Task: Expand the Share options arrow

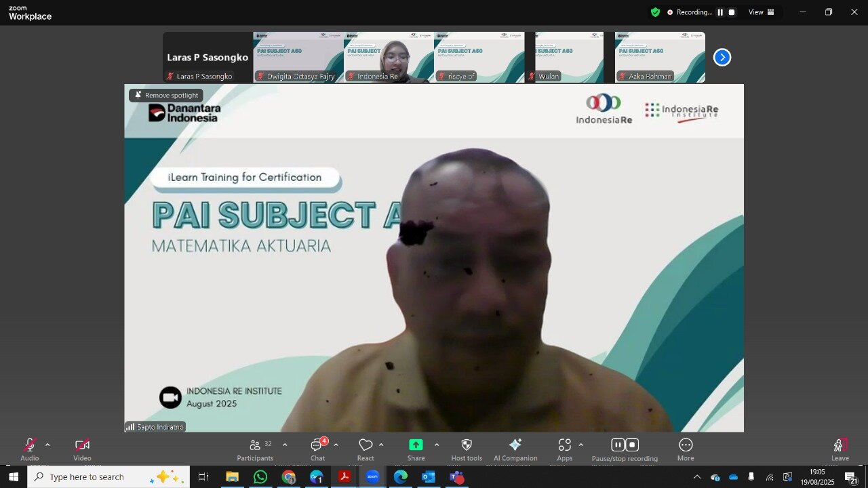Action: click(x=436, y=445)
